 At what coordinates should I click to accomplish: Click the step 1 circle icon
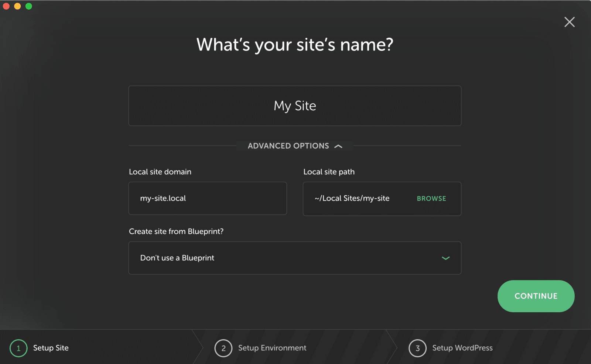pyautogui.click(x=18, y=348)
